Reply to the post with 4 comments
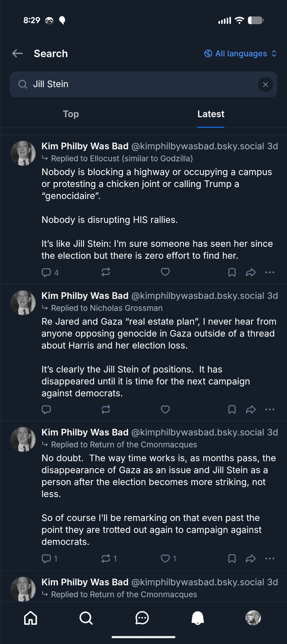Image resolution: width=287 pixels, height=644 pixels. point(46,272)
